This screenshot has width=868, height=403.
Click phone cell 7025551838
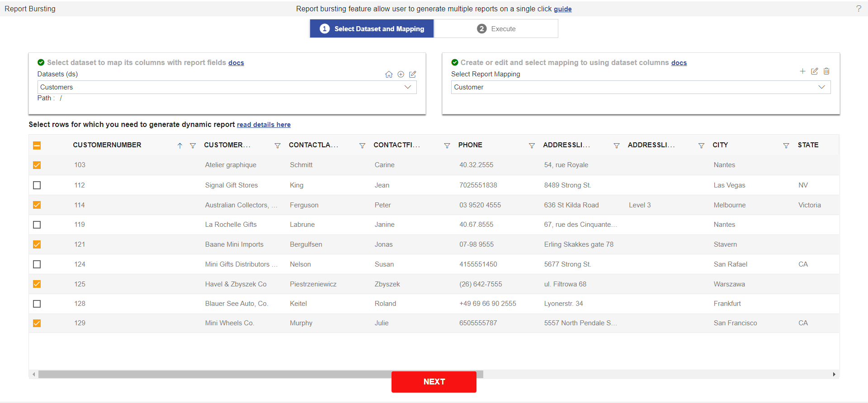(x=478, y=185)
